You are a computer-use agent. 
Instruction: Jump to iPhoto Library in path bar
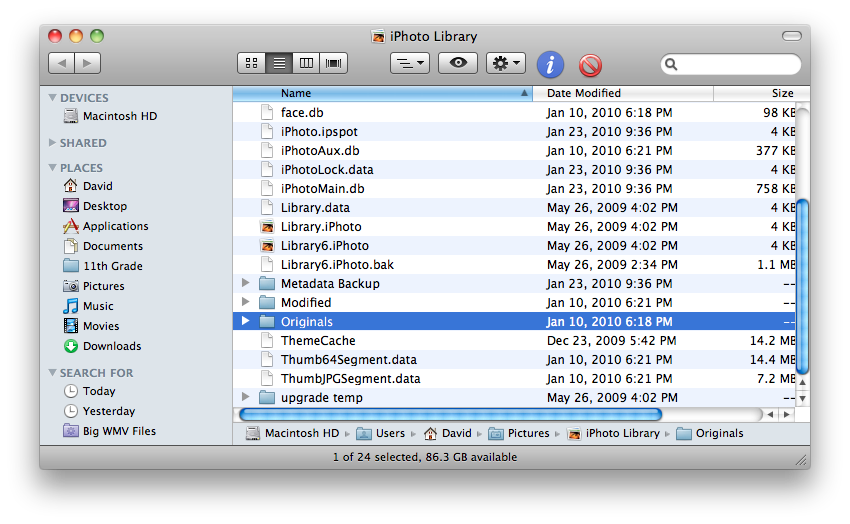[x=614, y=434]
